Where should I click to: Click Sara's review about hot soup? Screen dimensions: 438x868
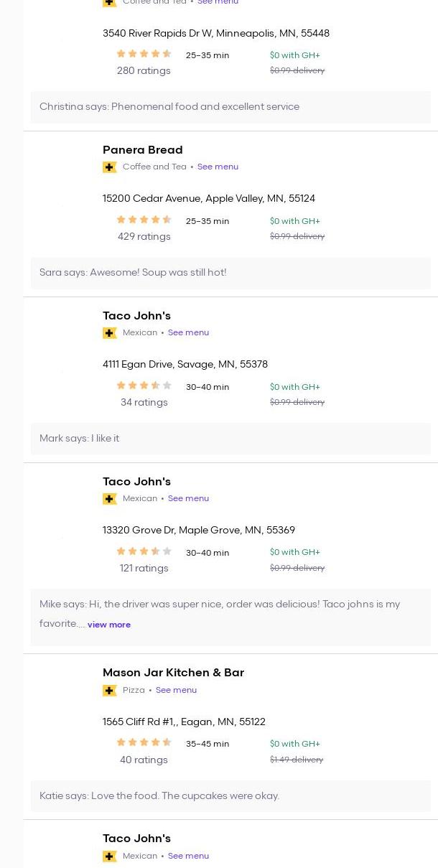click(133, 273)
